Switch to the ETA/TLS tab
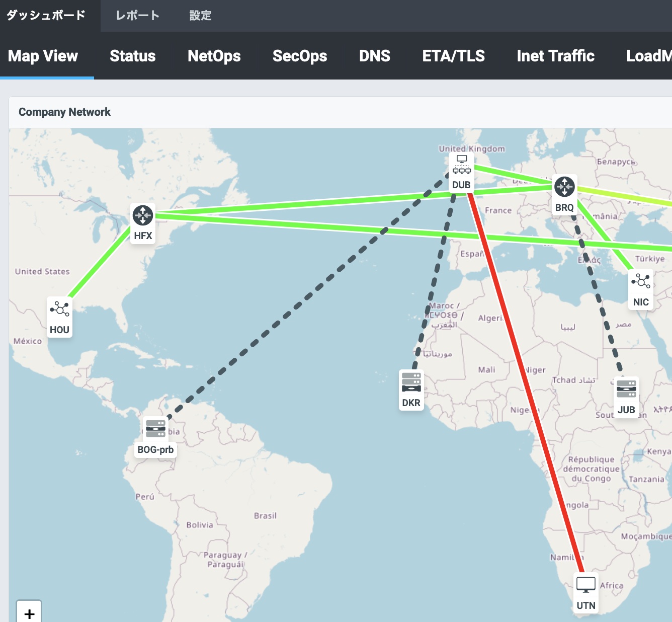The height and width of the screenshot is (622, 672). pyautogui.click(x=454, y=56)
